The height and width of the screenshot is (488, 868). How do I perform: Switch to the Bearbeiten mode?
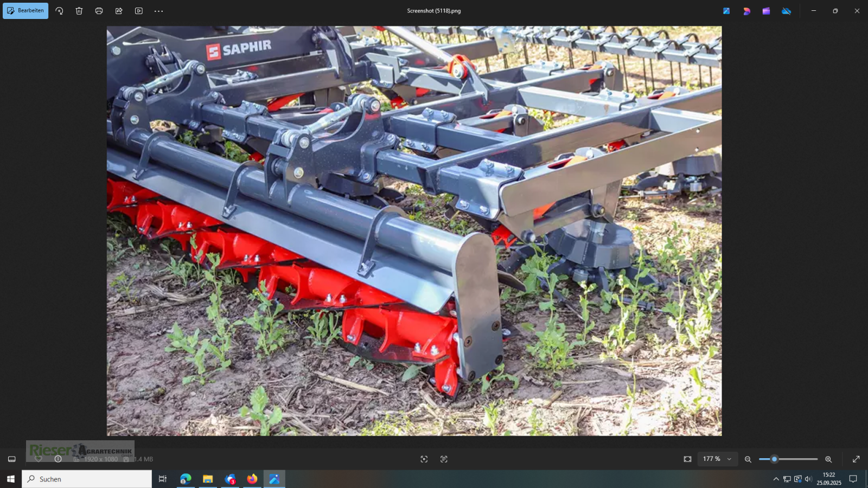pyautogui.click(x=25, y=10)
